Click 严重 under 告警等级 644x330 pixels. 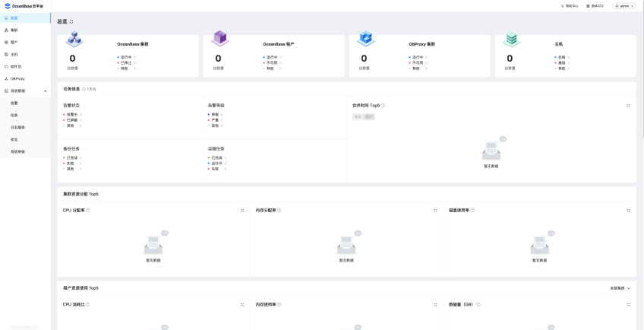pos(213,120)
